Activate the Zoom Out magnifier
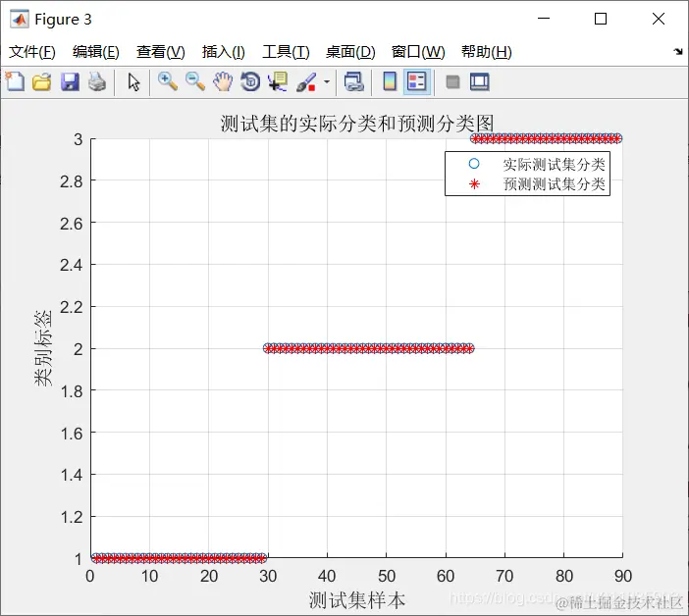This screenshot has width=689, height=616. tap(195, 82)
